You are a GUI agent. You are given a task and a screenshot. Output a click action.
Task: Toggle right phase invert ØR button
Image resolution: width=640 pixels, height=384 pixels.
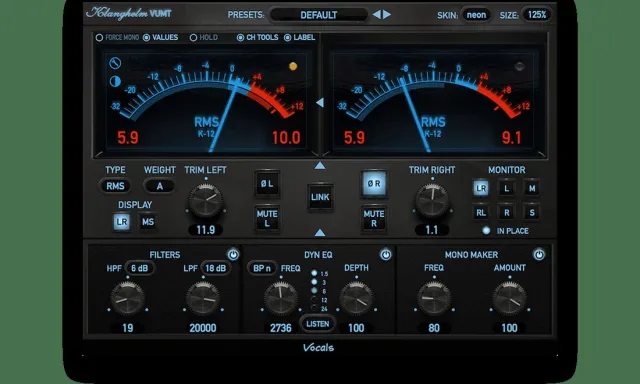pyautogui.click(x=374, y=184)
